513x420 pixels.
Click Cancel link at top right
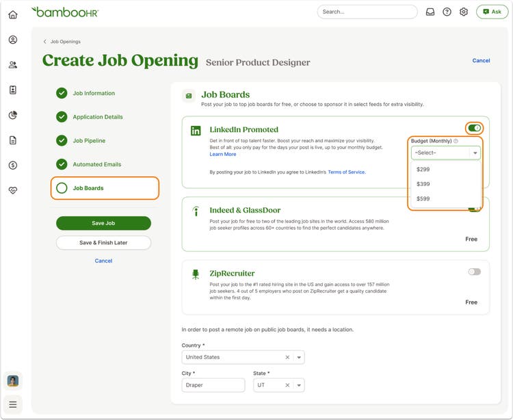click(x=481, y=60)
